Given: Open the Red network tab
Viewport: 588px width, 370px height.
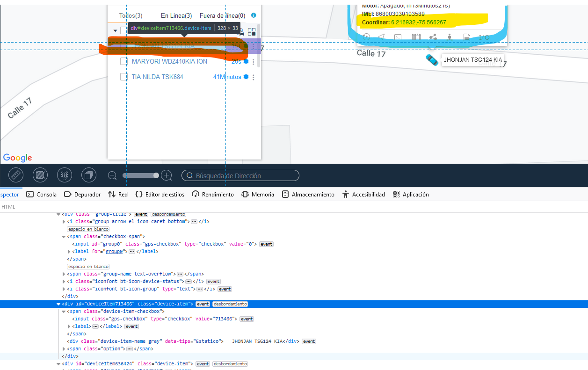Looking at the screenshot, I should [118, 195].
